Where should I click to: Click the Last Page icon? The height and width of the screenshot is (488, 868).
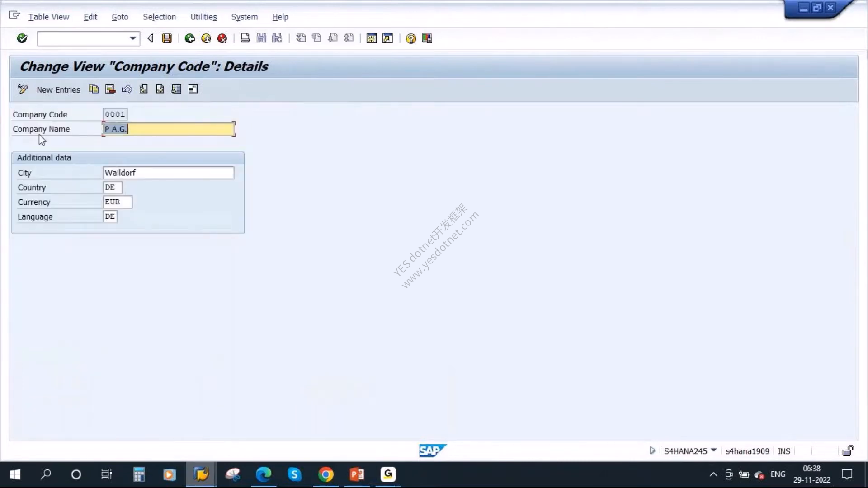coord(349,38)
